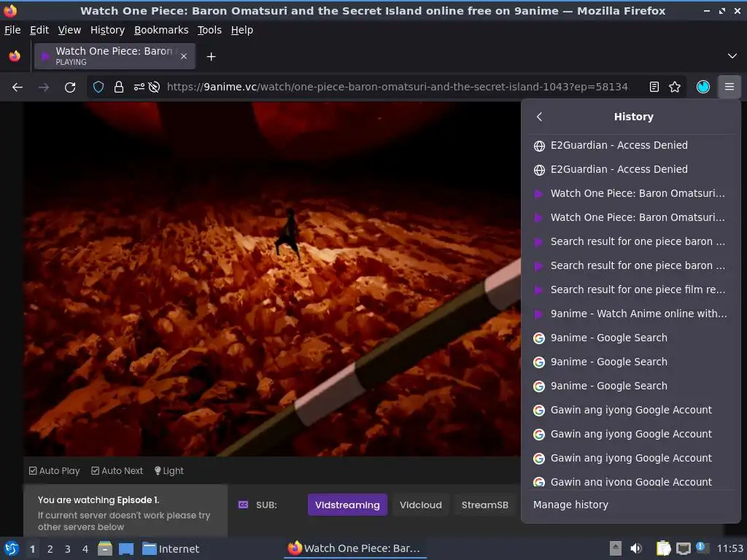Switch to the StreamSB server
The height and width of the screenshot is (560, 747).
(484, 505)
